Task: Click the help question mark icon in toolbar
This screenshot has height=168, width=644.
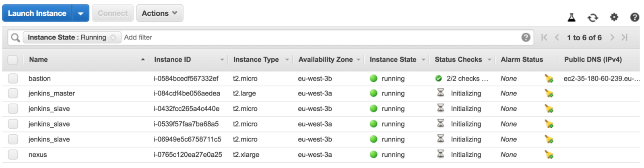Action: coord(634,17)
